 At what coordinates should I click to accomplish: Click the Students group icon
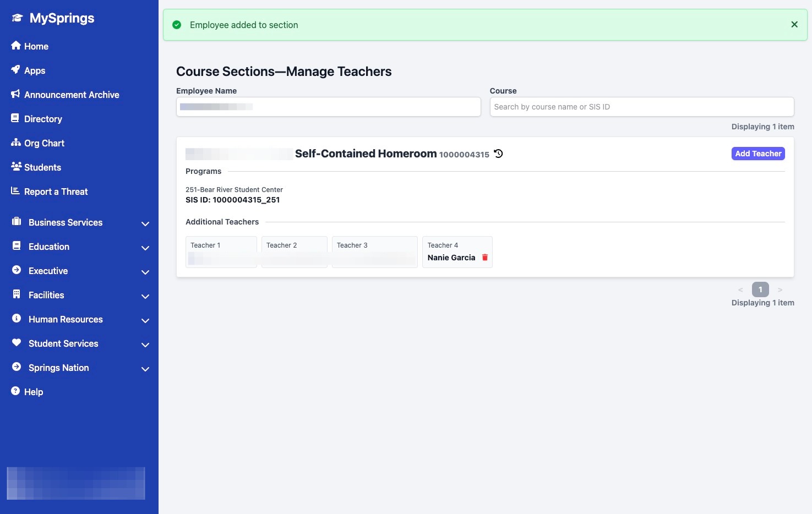[16, 167]
